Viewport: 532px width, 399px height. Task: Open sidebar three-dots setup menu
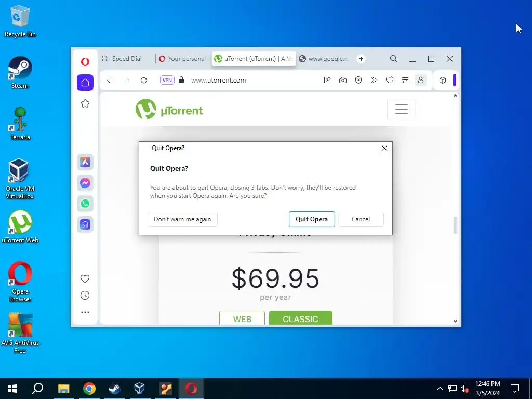coord(85,312)
